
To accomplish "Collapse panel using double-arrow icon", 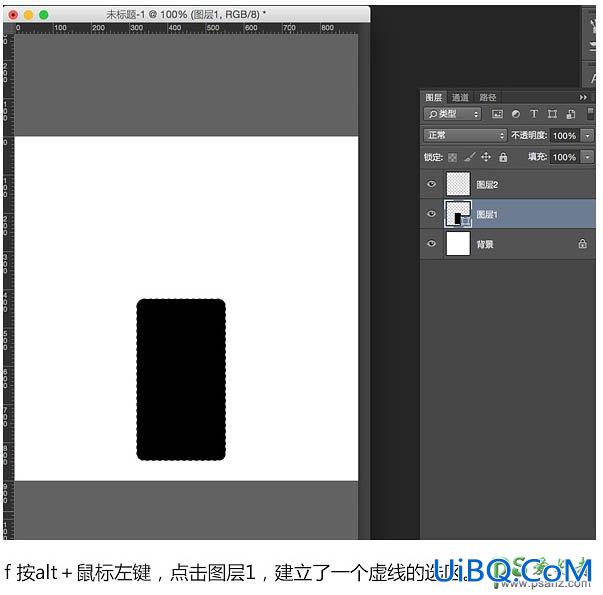I will (x=583, y=97).
